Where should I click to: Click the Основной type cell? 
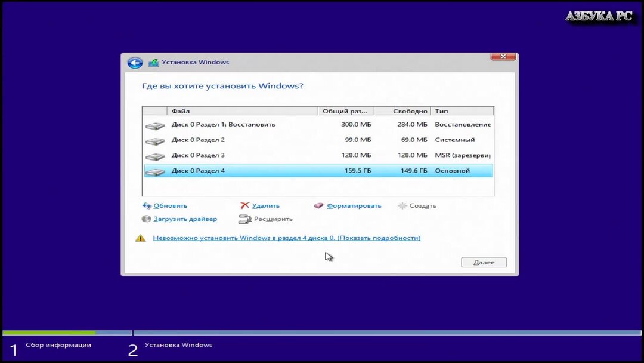coord(452,171)
